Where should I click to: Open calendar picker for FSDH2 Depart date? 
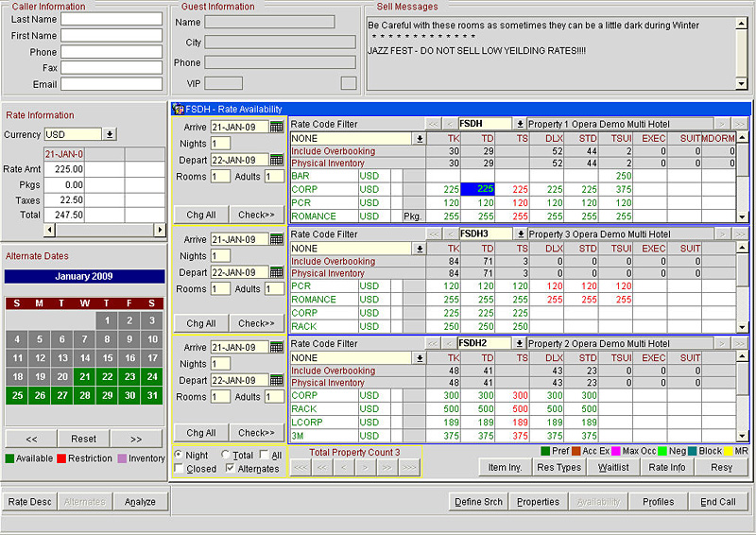276,380
